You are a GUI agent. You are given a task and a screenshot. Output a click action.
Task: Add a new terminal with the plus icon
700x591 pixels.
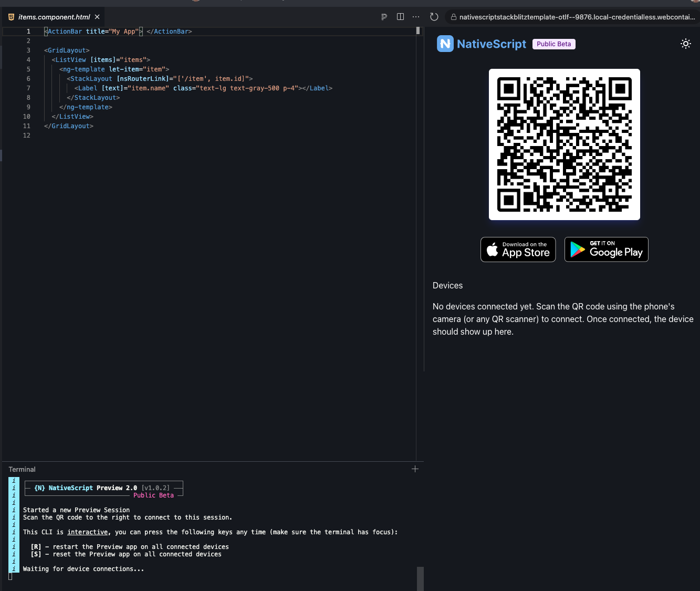[x=415, y=469]
